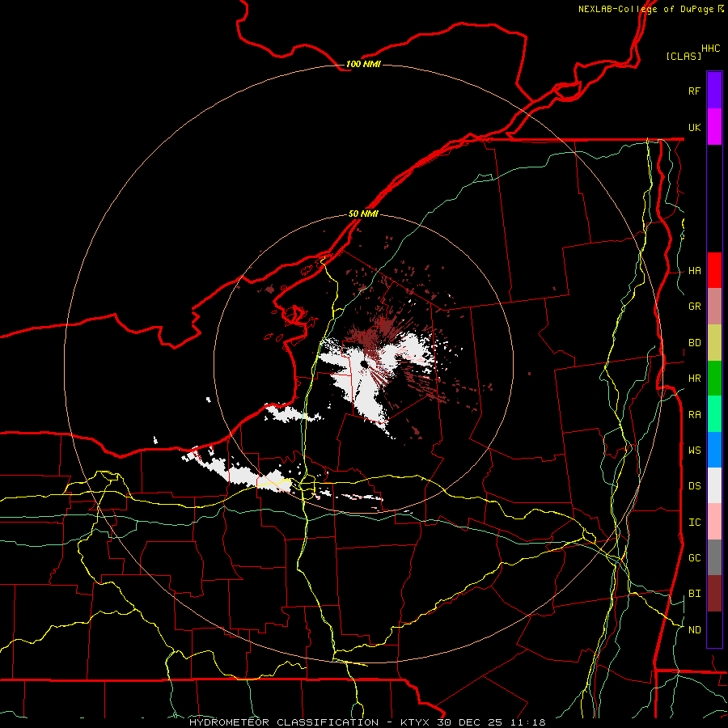Select the GC gray legend swatch
The image size is (728, 728).
tap(714, 557)
